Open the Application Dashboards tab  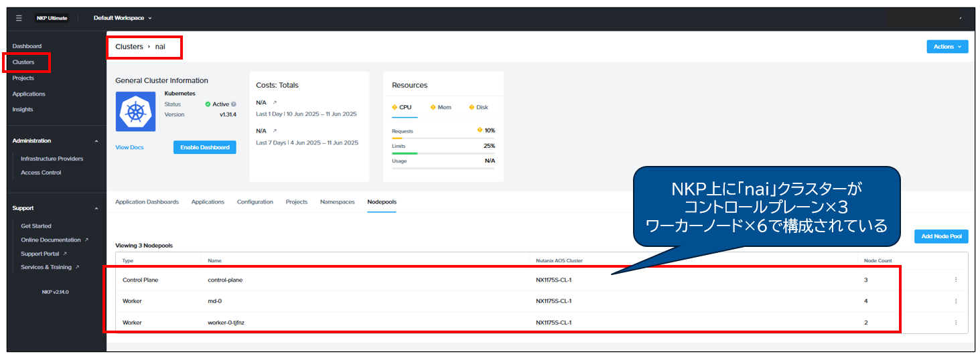tap(147, 202)
